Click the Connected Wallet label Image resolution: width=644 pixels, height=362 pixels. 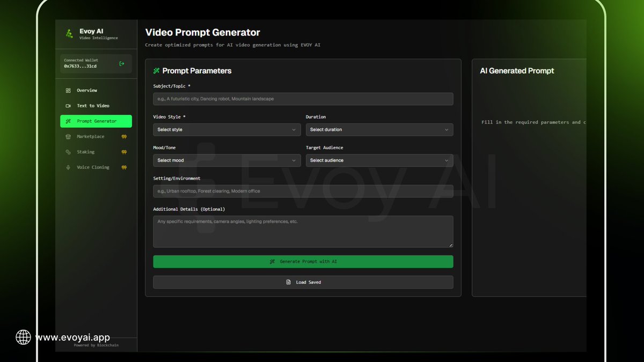click(81, 60)
